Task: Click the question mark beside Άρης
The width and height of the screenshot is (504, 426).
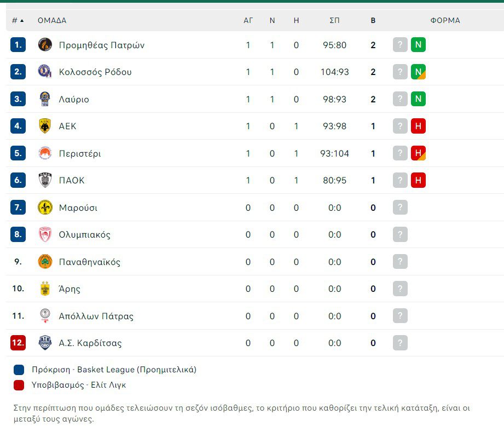Action: [400, 289]
